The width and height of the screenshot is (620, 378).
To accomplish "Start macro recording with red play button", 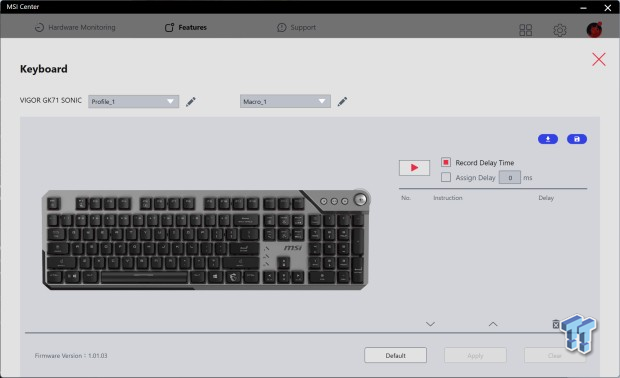I will pos(414,168).
